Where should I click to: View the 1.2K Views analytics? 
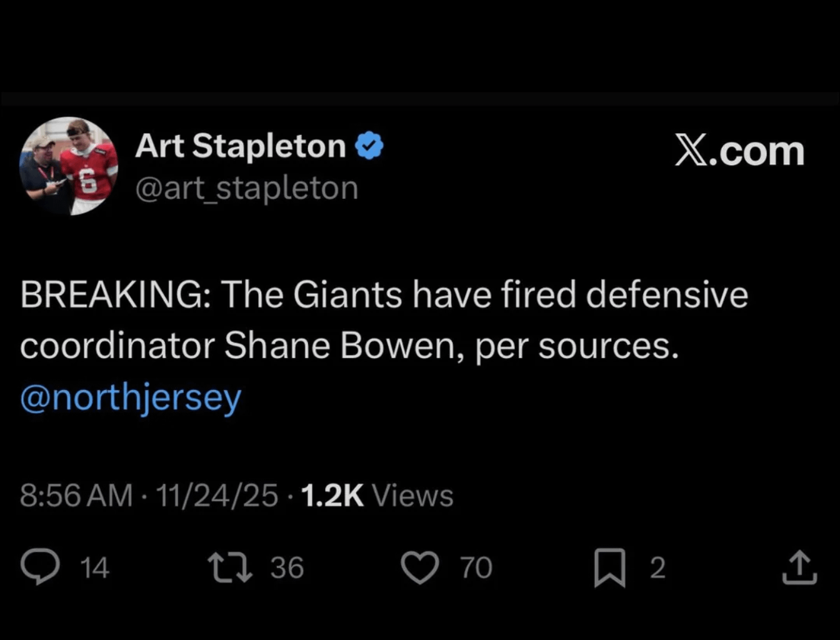click(x=377, y=496)
